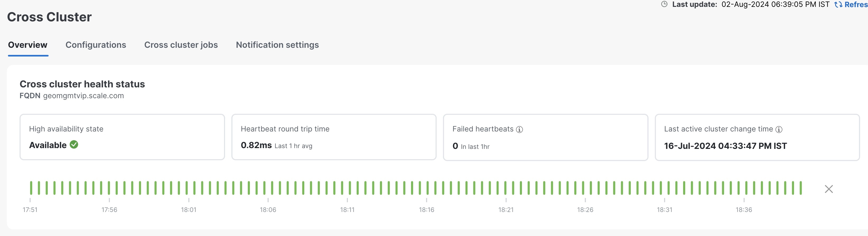Viewport: 868px width, 236px height.
Task: Switch to the Overview tab
Action: (x=28, y=45)
